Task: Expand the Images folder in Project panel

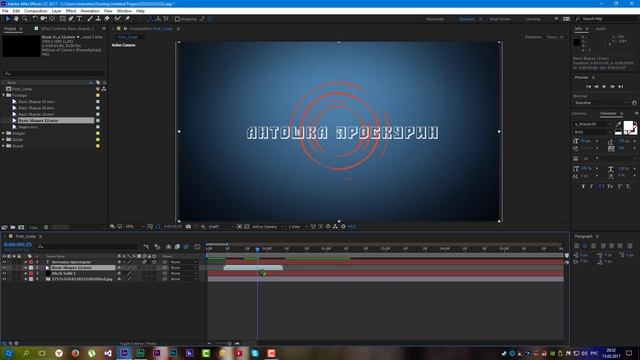Action: 4,133
